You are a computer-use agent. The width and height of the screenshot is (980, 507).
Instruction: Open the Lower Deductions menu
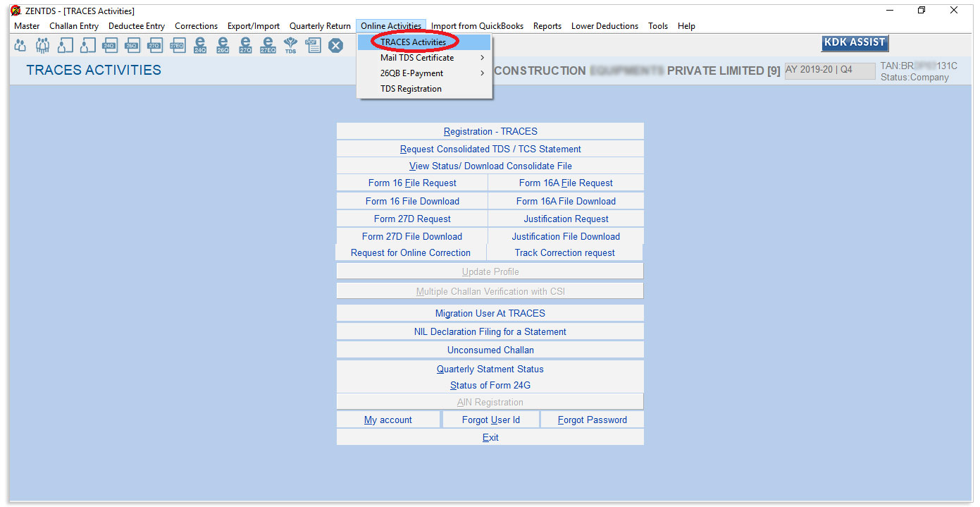(604, 26)
